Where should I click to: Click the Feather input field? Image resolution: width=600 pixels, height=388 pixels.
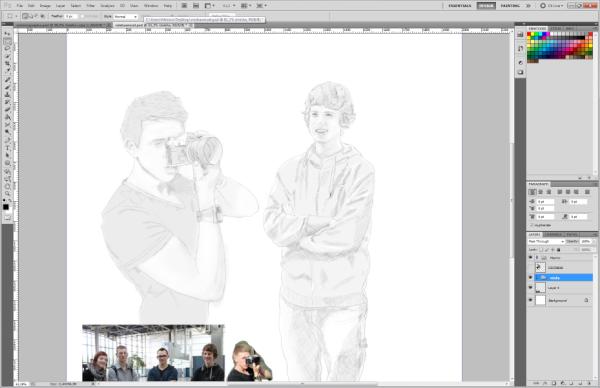tap(71, 16)
